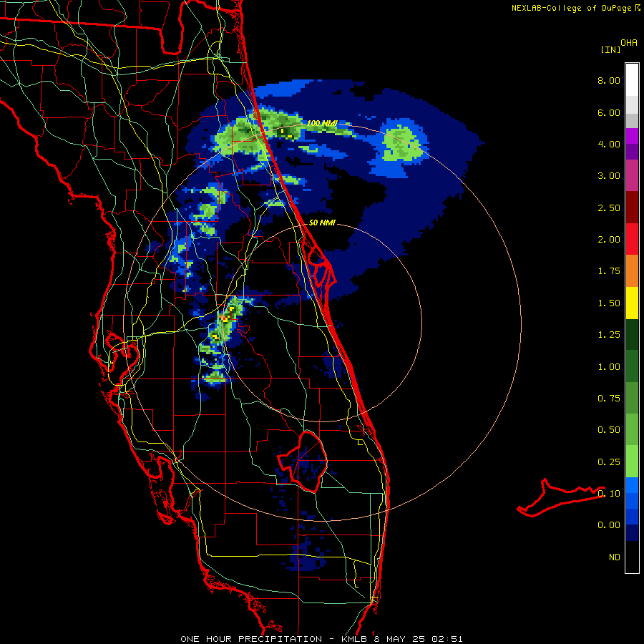Click the 1.50 legend value

pyautogui.click(x=609, y=303)
